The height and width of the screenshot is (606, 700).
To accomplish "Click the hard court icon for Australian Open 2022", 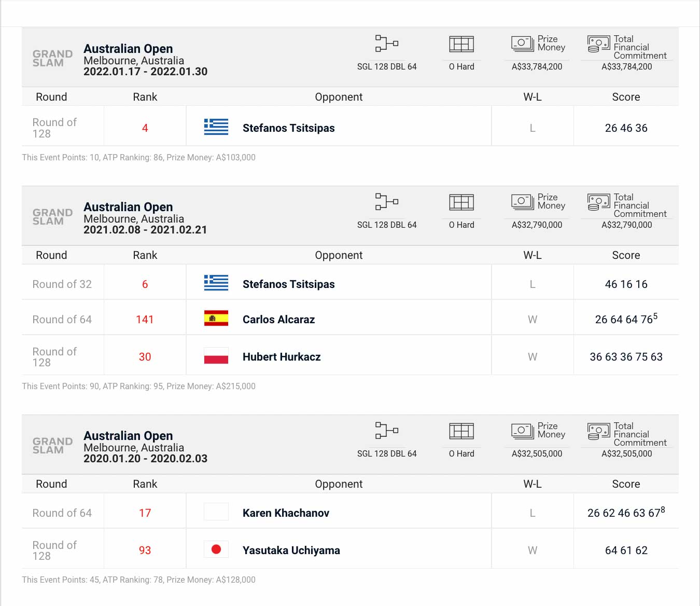I will click(x=461, y=44).
